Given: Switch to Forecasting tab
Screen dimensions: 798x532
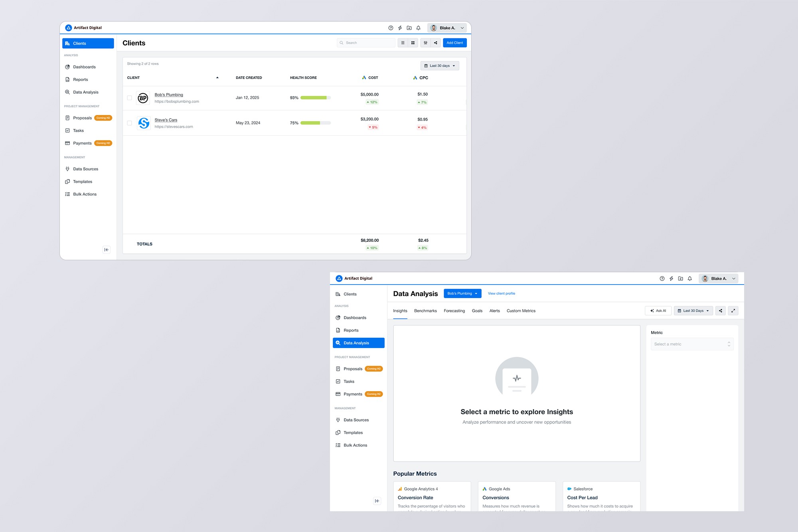Looking at the screenshot, I should 454,311.
